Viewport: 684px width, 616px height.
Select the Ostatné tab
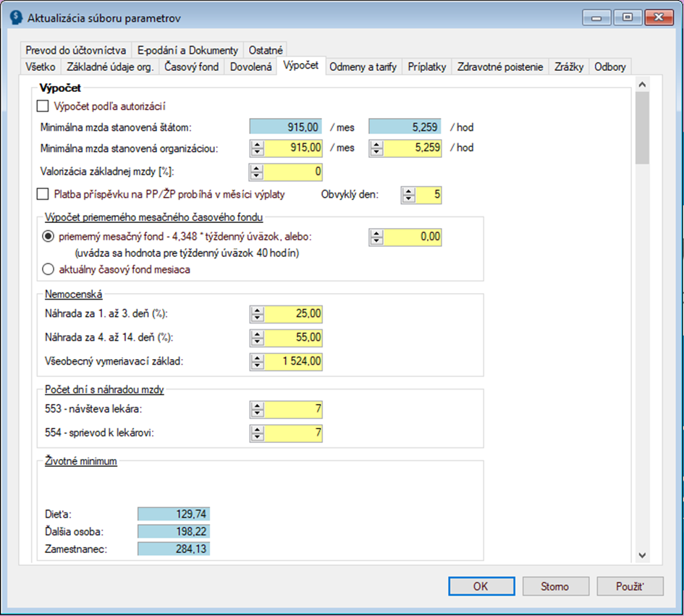click(266, 50)
